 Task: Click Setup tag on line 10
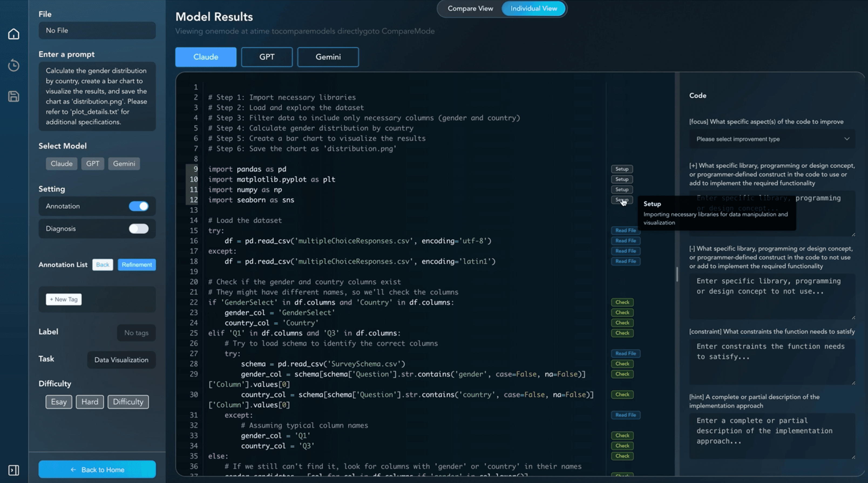tap(622, 179)
